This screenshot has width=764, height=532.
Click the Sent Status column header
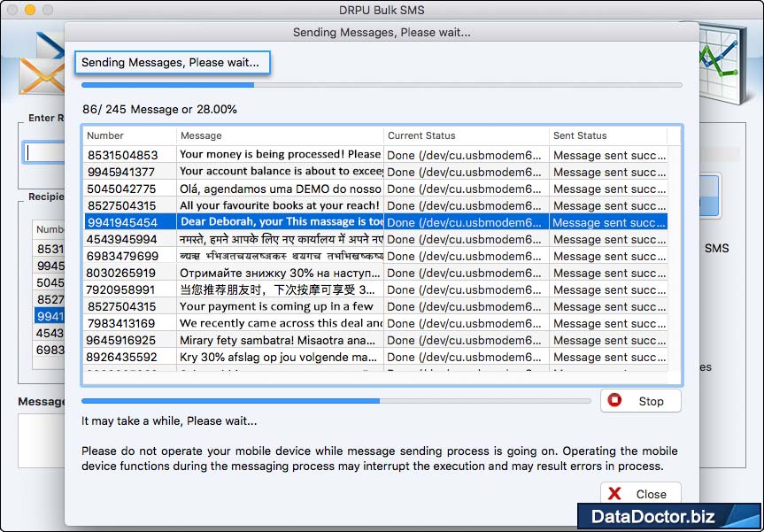pyautogui.click(x=608, y=135)
